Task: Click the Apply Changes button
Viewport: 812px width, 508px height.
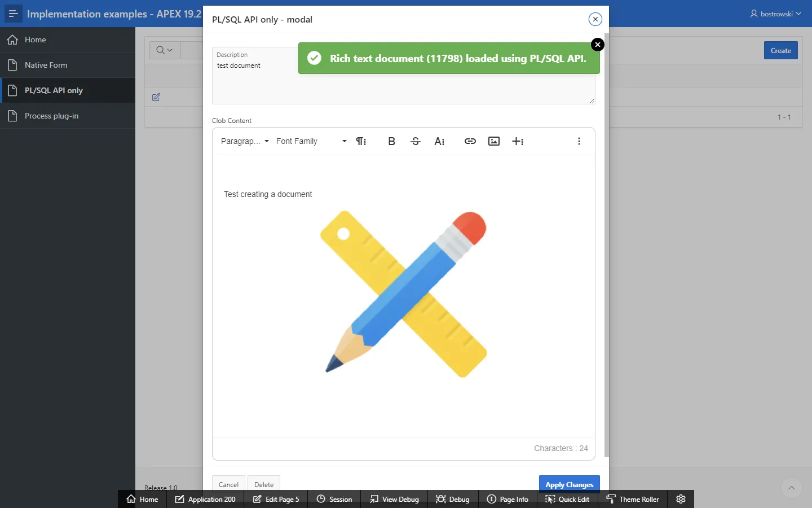Action: pyautogui.click(x=569, y=484)
